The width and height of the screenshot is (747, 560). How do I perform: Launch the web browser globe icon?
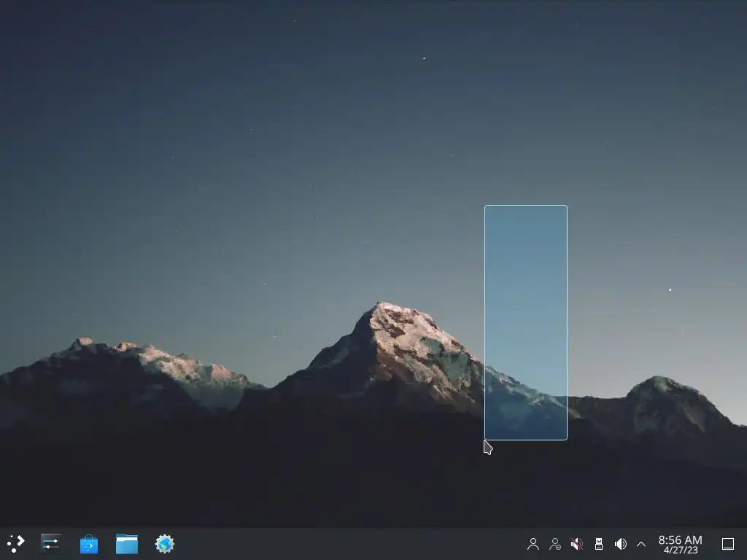pyautogui.click(x=165, y=544)
